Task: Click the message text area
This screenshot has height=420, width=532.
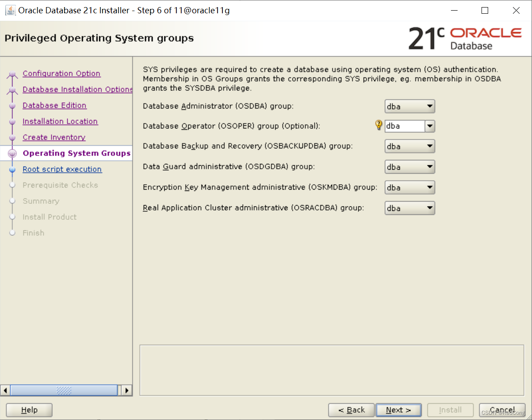Action: coord(332,370)
